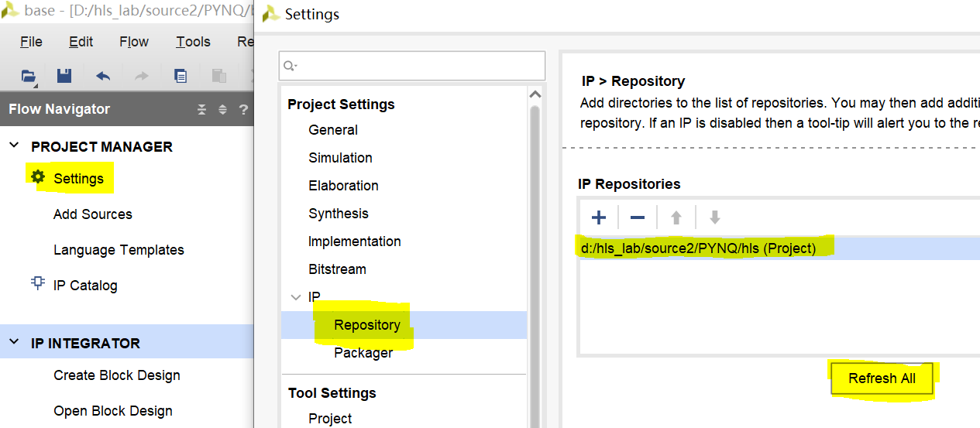Click the Open Project folder icon
This screenshot has width=980, height=428.
(x=28, y=76)
